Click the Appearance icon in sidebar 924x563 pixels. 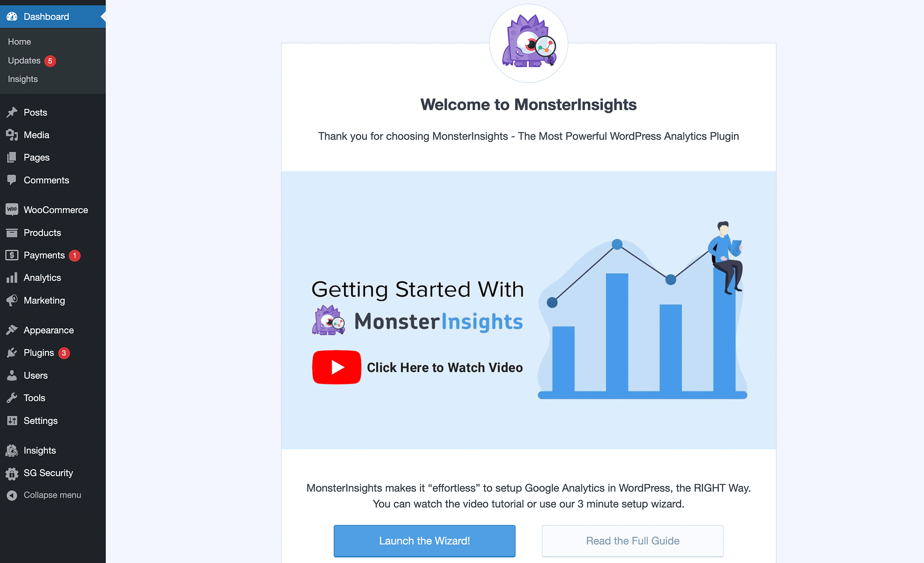[12, 329]
